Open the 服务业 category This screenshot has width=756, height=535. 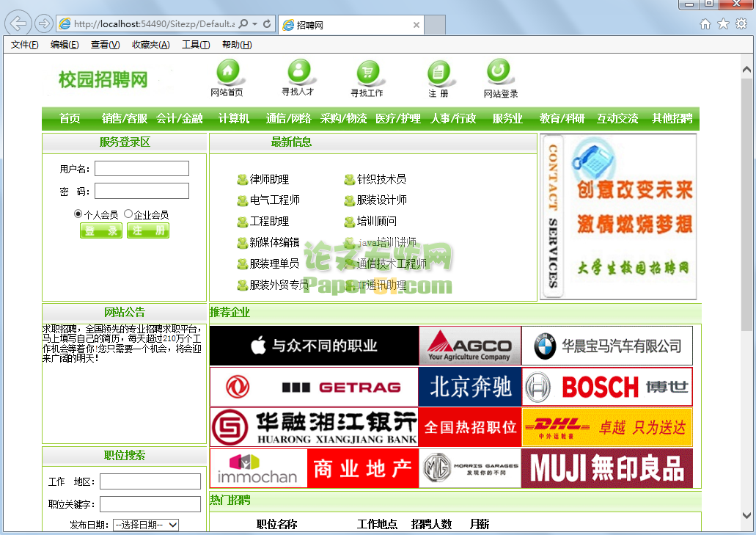click(x=507, y=118)
